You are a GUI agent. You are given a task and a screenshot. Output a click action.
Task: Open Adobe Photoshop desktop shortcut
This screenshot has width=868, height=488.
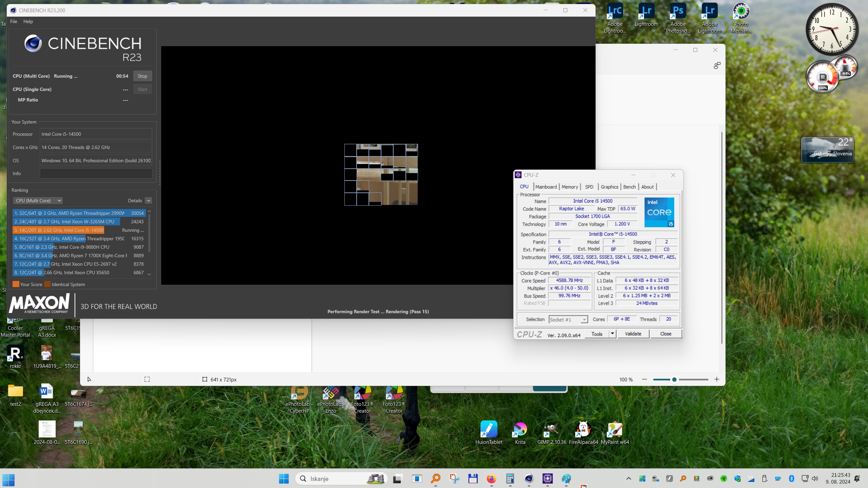point(678,19)
